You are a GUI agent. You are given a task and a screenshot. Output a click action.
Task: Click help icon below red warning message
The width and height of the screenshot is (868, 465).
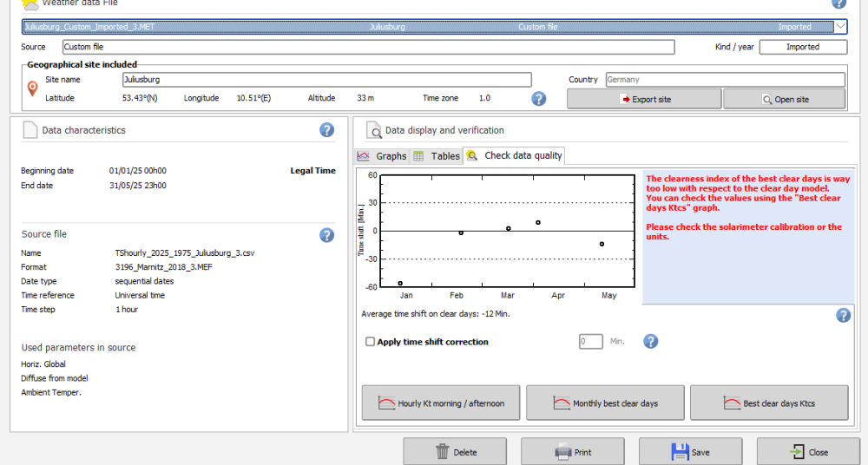coord(843,315)
